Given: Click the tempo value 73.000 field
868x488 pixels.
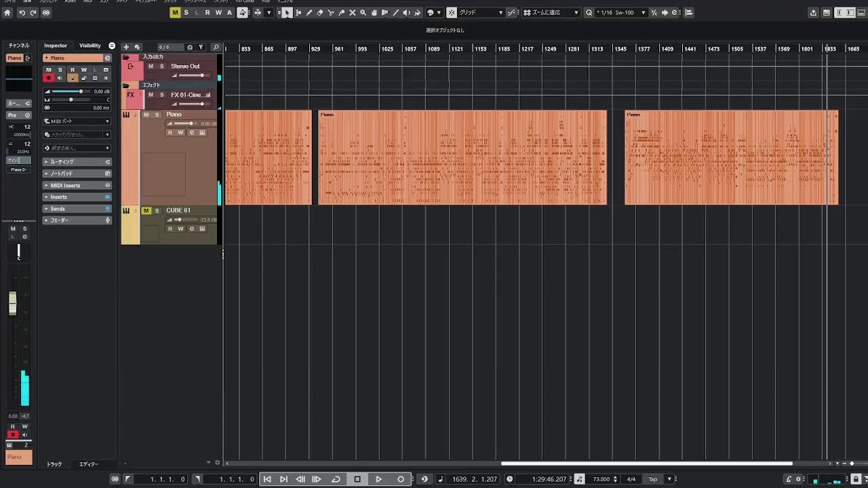Looking at the screenshot, I should (x=601, y=479).
